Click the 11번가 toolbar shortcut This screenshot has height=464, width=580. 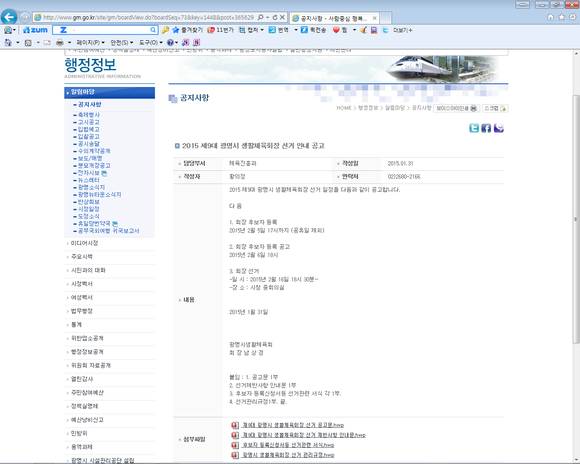221,30
